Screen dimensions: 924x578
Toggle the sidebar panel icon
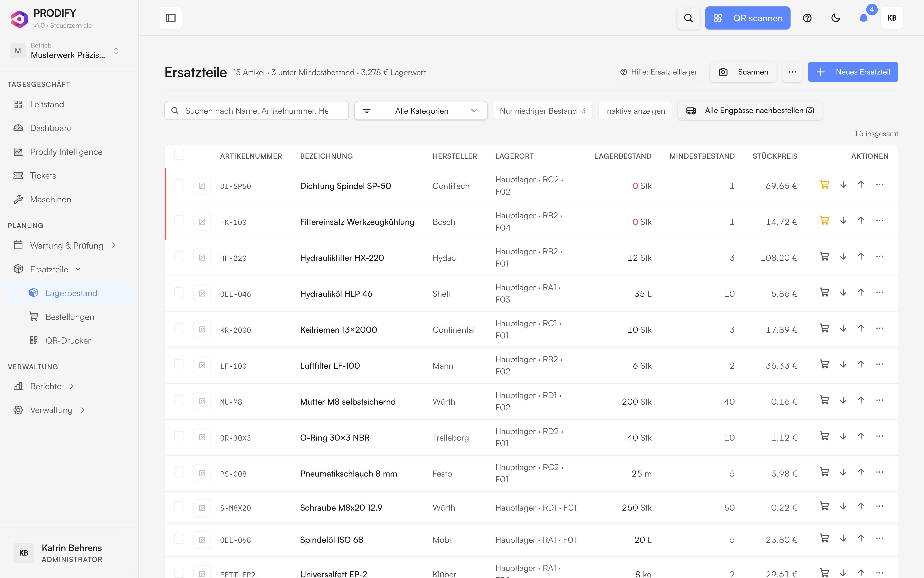pos(171,18)
